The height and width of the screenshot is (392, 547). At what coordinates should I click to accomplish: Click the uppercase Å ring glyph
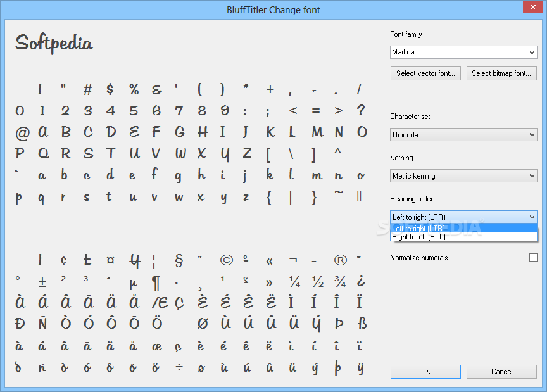coord(134,302)
